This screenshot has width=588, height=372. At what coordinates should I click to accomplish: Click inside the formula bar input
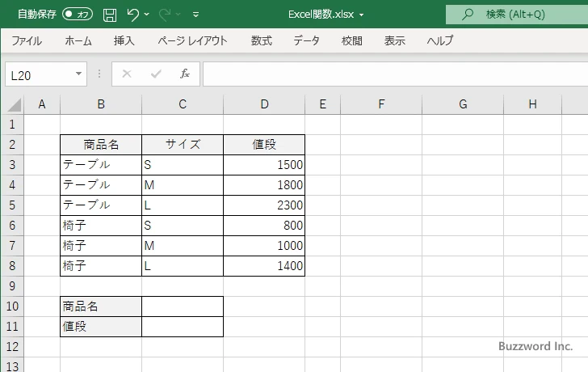[395, 74]
